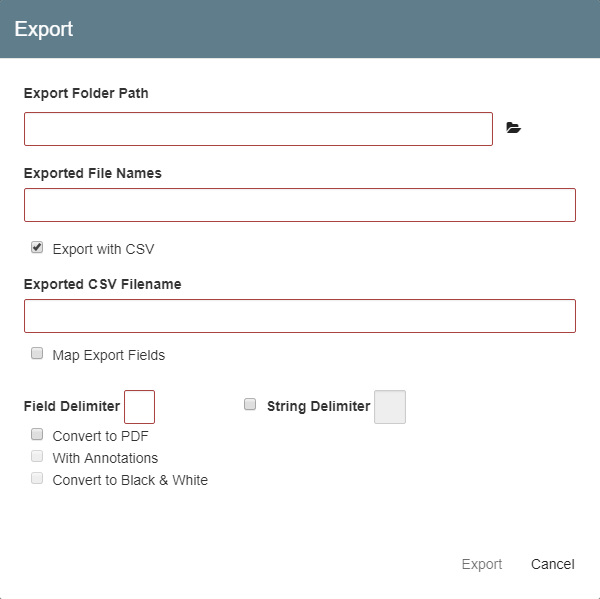Click the Exported CSV Filename field
The height and width of the screenshot is (599, 600).
coord(299,316)
